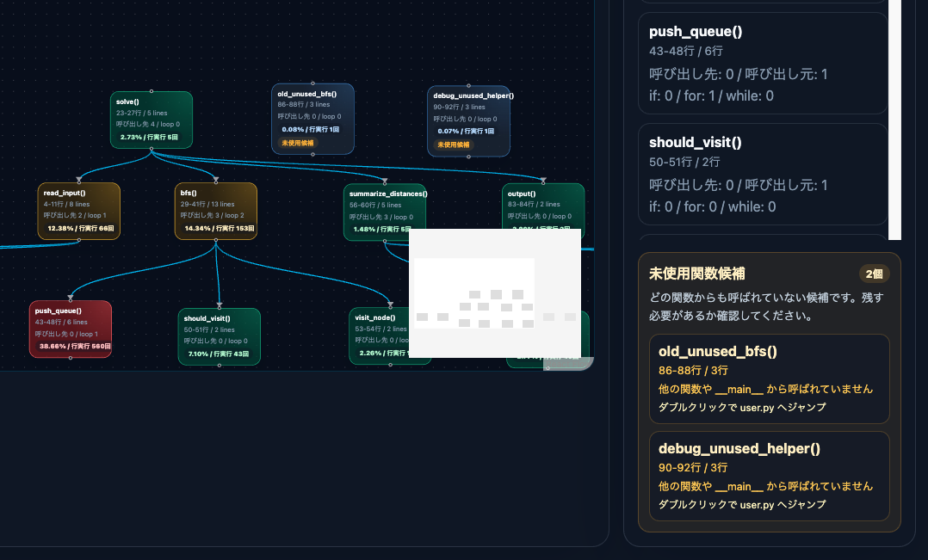
Task: Click '56-60行 / 5 lines' in summarize_distances() node
Action: pyautogui.click(x=375, y=206)
